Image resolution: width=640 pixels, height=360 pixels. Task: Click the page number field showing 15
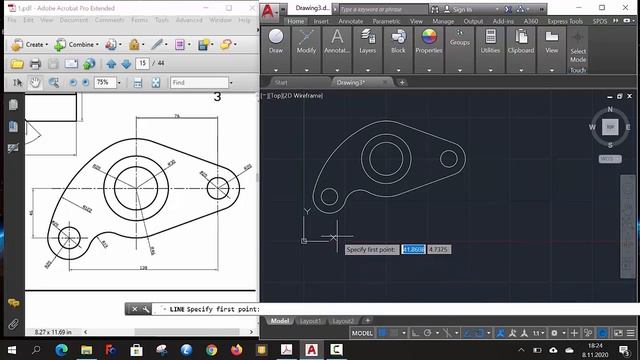coord(142,63)
